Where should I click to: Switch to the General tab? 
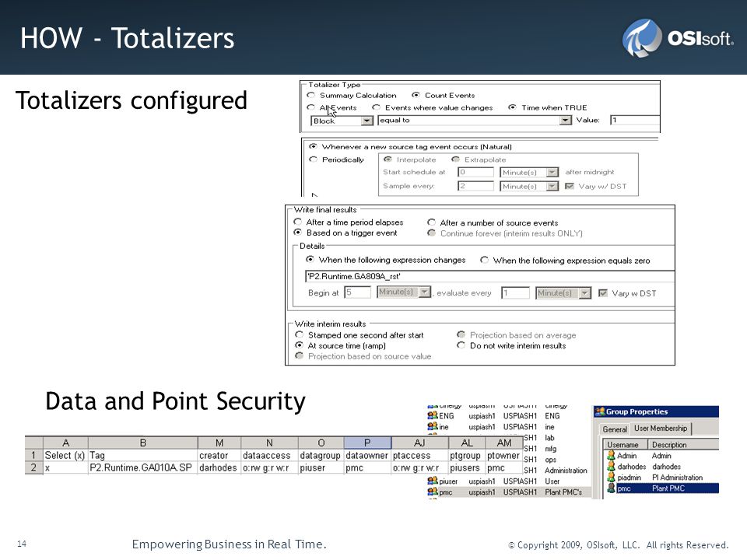coord(615,429)
